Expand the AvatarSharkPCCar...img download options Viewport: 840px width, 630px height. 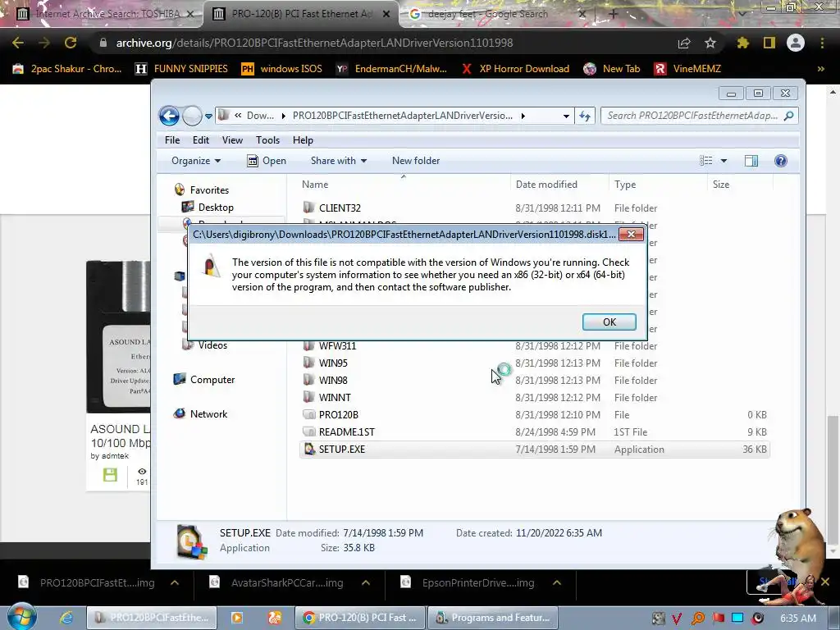pyautogui.click(x=366, y=583)
